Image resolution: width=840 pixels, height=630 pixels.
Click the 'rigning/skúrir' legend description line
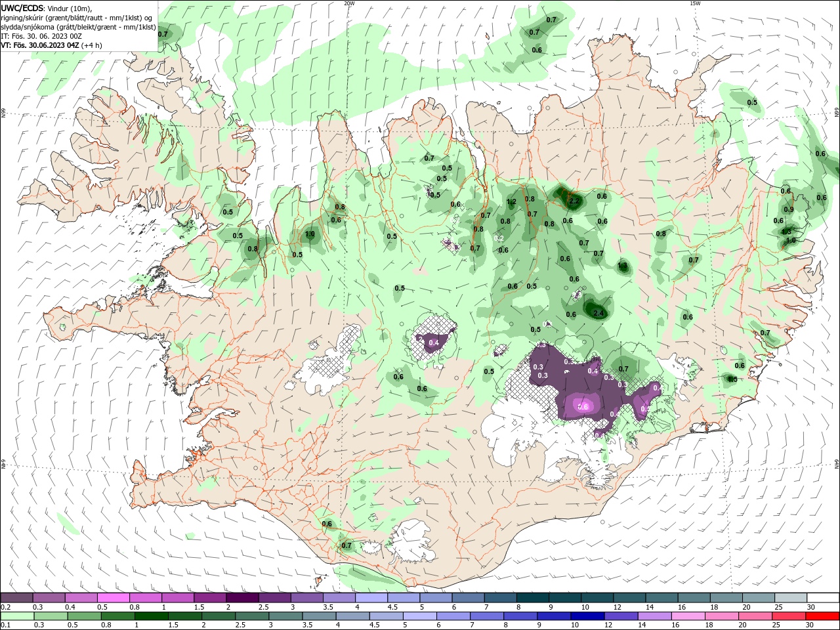tap(77, 18)
